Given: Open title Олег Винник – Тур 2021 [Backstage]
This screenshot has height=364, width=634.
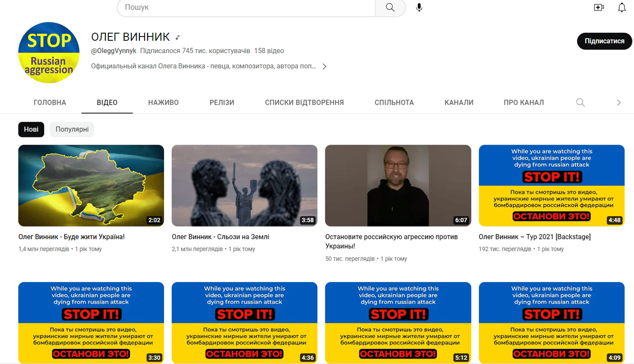Looking at the screenshot, I should 535,237.
